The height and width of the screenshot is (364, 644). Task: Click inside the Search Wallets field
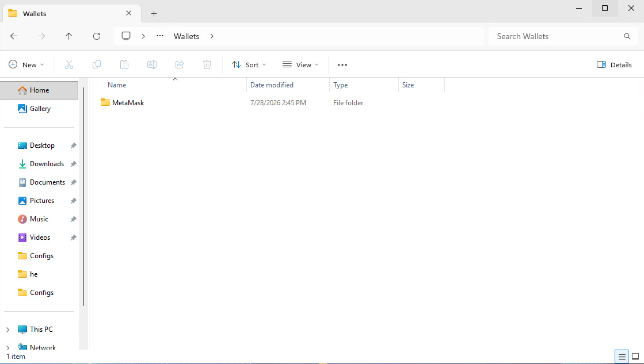(x=563, y=36)
